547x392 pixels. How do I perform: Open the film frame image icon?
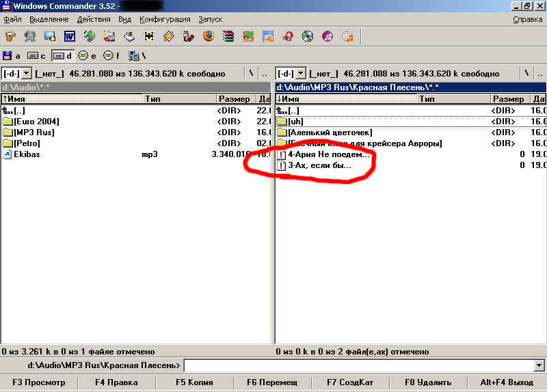[268, 36]
